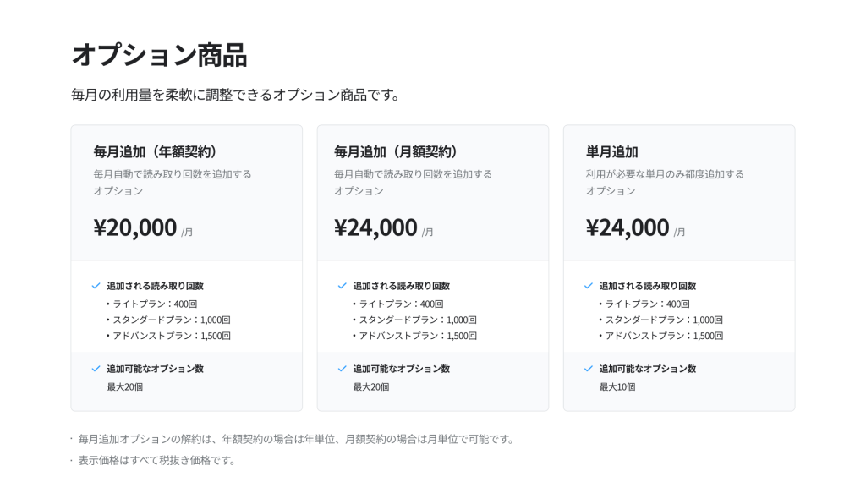
Task: Select the 毎月追加（年額契約） card title
Action: [157, 152]
